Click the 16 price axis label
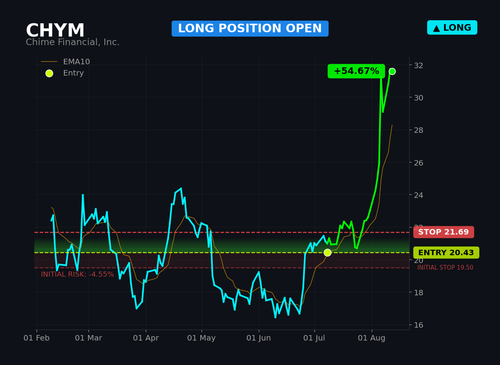This screenshot has width=500, height=365. coord(419,325)
